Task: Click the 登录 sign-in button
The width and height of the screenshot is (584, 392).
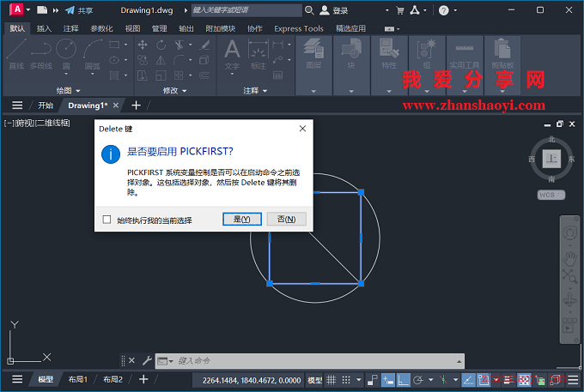Action: tap(334, 10)
